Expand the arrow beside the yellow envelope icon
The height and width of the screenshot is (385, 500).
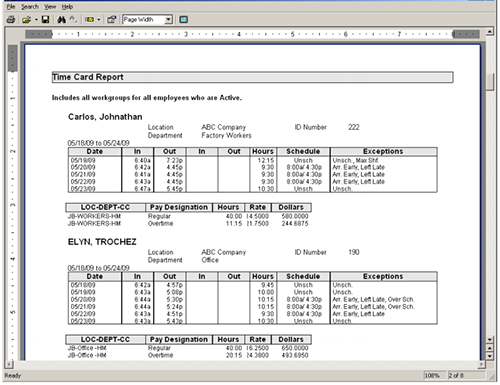[x=99, y=20]
